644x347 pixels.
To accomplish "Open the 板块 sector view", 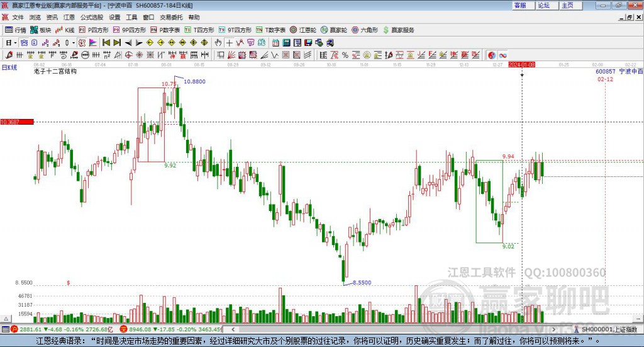I will (x=41, y=30).
